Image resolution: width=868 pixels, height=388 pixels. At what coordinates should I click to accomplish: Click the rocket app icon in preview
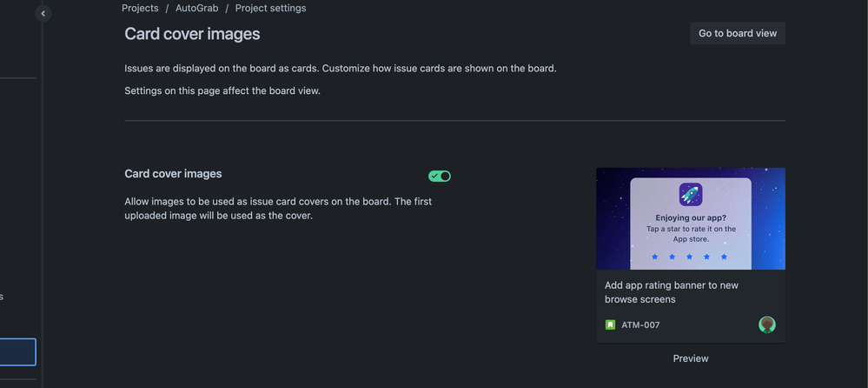(691, 195)
